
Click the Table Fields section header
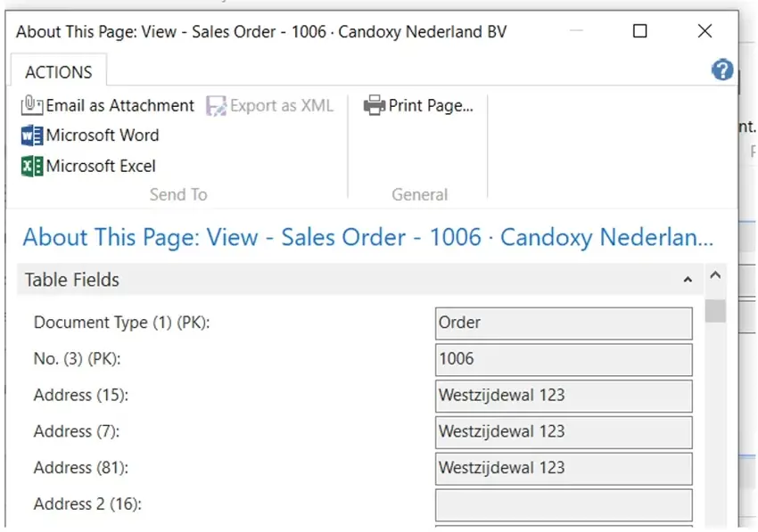(72, 280)
